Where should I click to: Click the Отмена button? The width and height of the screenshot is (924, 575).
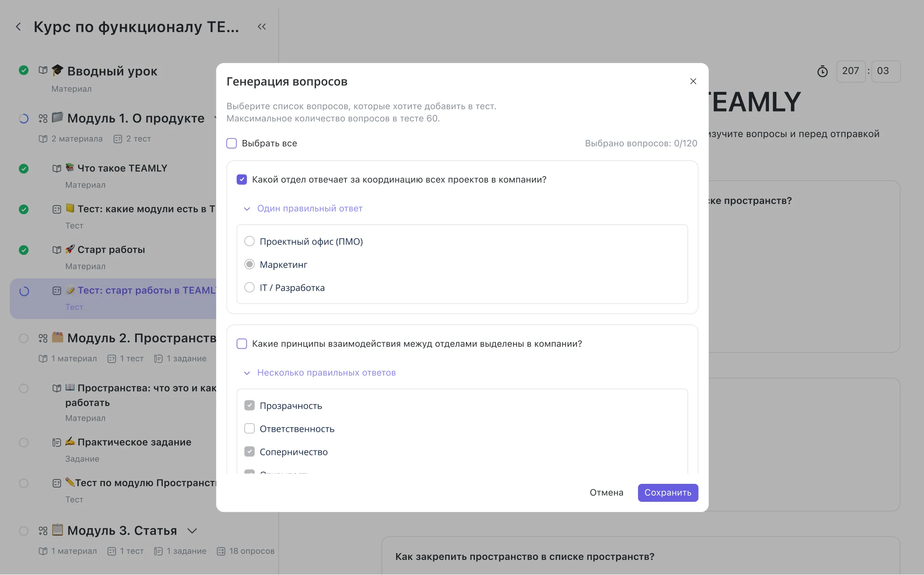click(606, 492)
